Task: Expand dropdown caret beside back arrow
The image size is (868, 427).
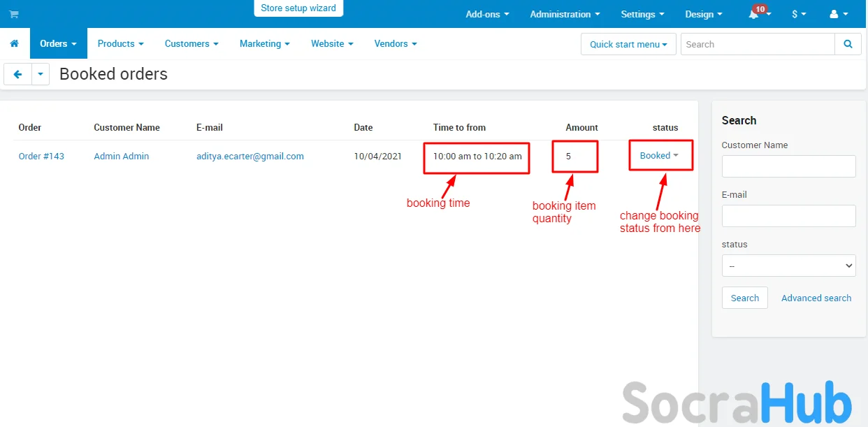Action: (41, 74)
